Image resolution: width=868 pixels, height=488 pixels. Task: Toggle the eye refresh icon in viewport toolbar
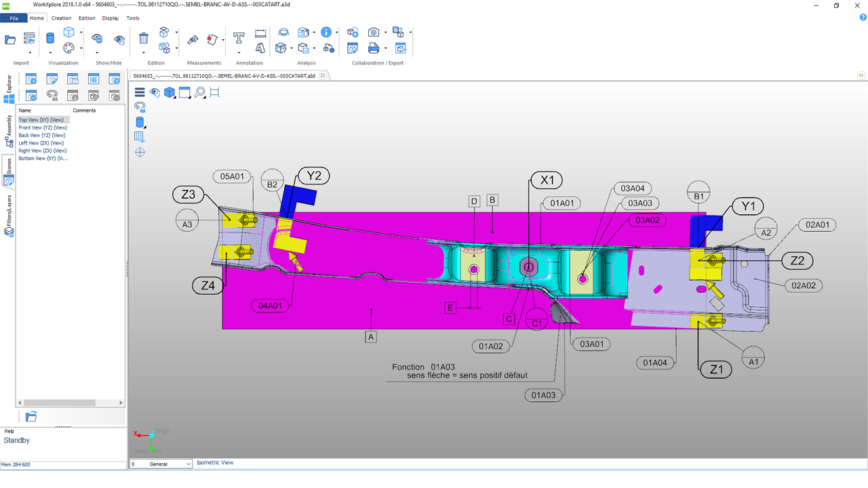(x=155, y=93)
